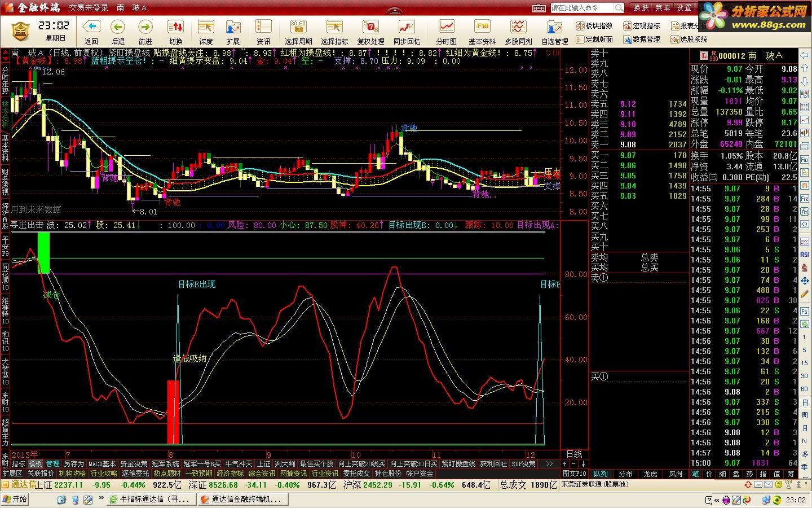This screenshot has width=812, height=508.
Task: Open the 设置 settings button
Action: coord(684,8)
